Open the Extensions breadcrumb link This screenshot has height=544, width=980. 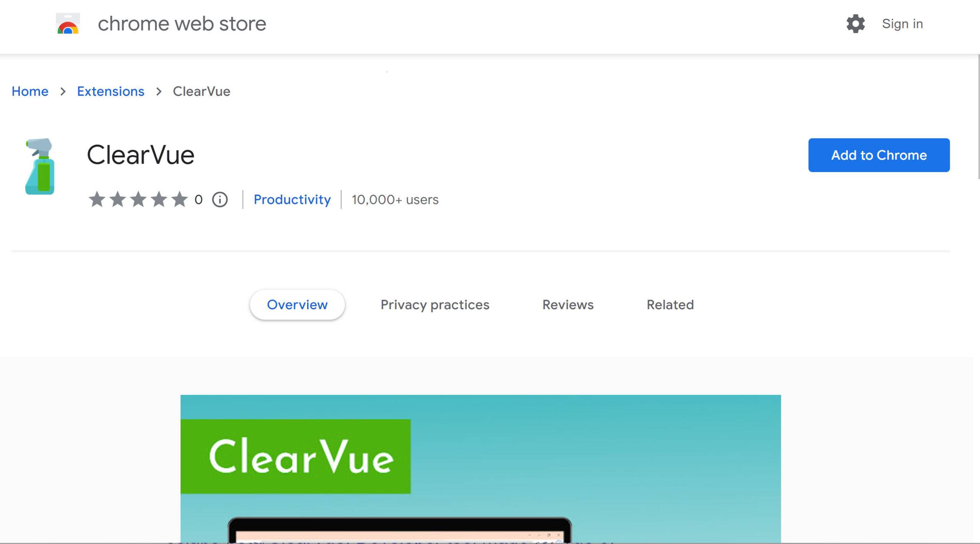point(111,91)
